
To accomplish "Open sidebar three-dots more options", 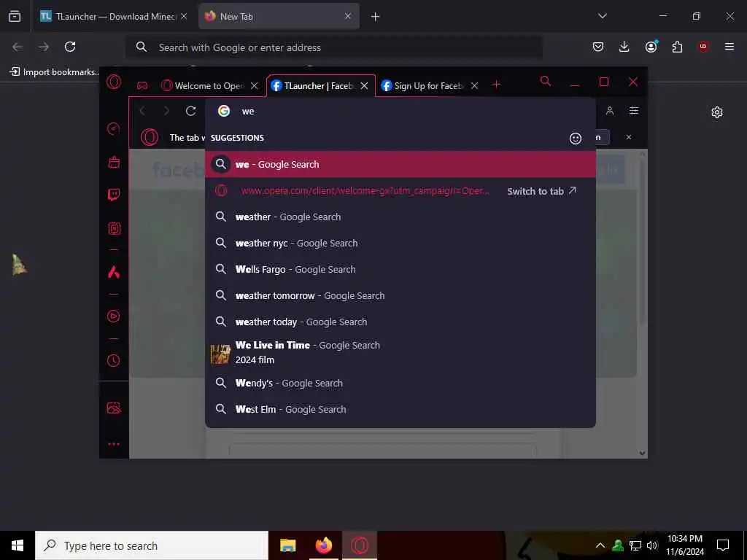I will (x=114, y=444).
